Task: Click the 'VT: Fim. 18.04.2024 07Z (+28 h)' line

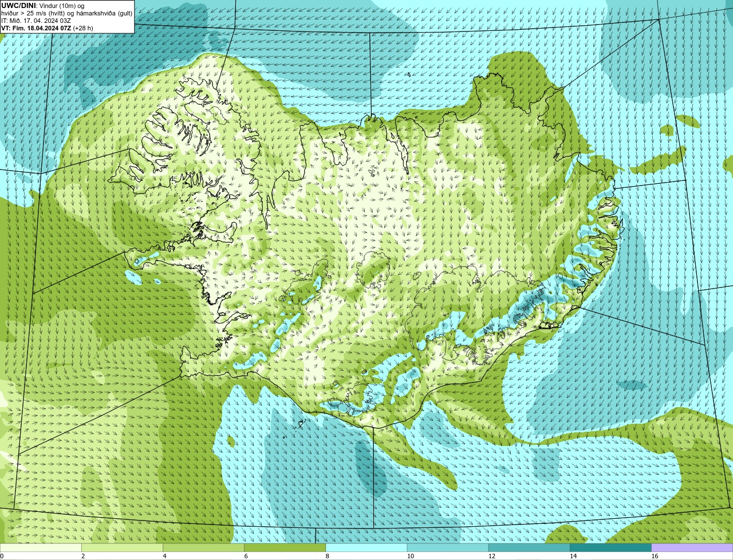Action: click(47, 28)
